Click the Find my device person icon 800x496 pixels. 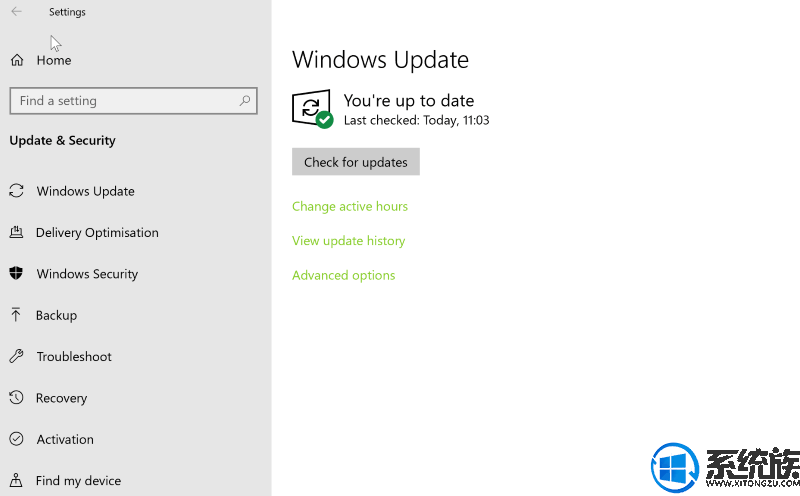pyautogui.click(x=16, y=480)
